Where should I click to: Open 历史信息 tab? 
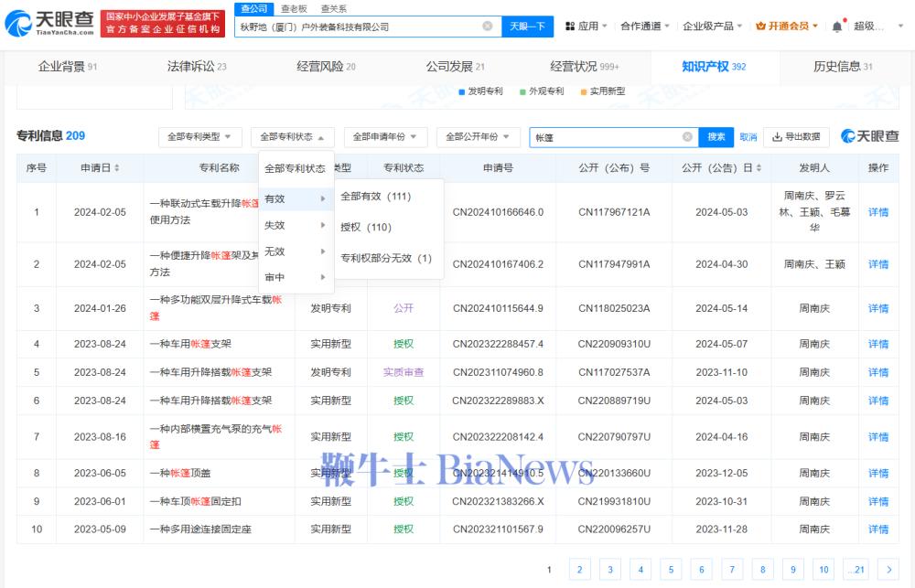coord(844,67)
